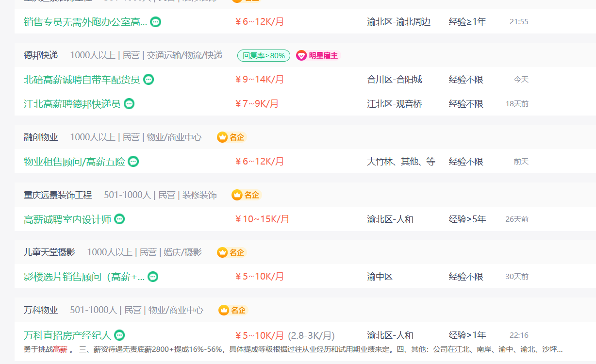The width and height of the screenshot is (596, 364).
Task: Open chat for 销售专员无需外跑办公室 job
Action: (x=155, y=22)
